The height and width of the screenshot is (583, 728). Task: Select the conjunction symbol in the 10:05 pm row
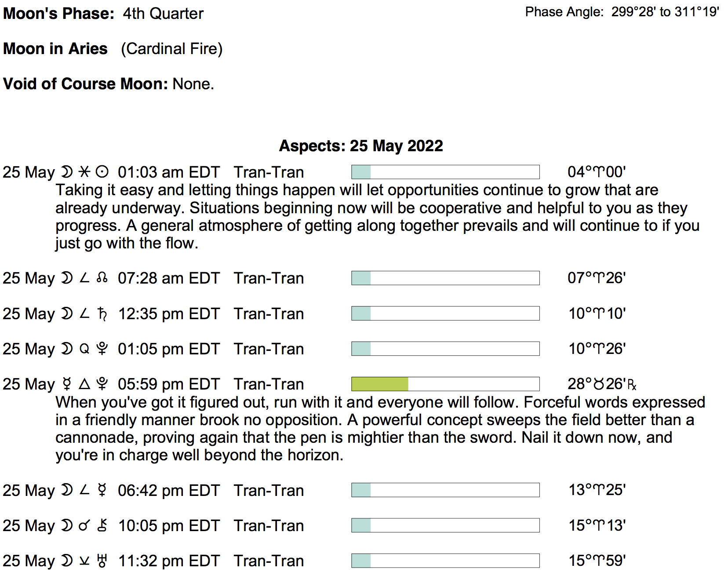tap(84, 525)
